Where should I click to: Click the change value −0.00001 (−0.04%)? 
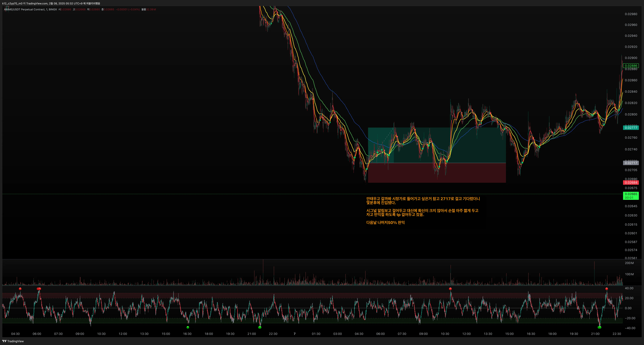128,9
